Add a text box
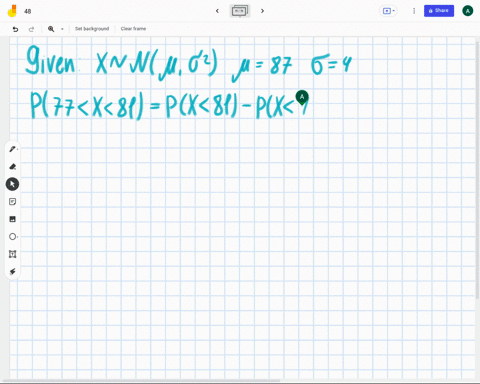This screenshot has width=480, height=384. click(12, 254)
